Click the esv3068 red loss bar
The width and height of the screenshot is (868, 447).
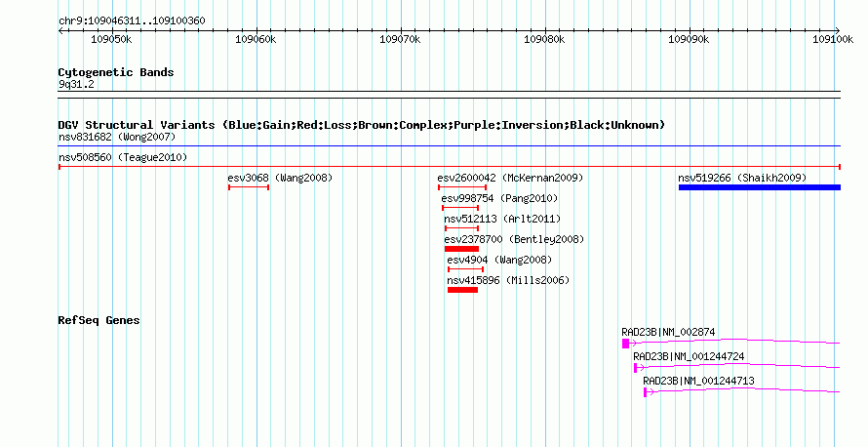coord(249,187)
